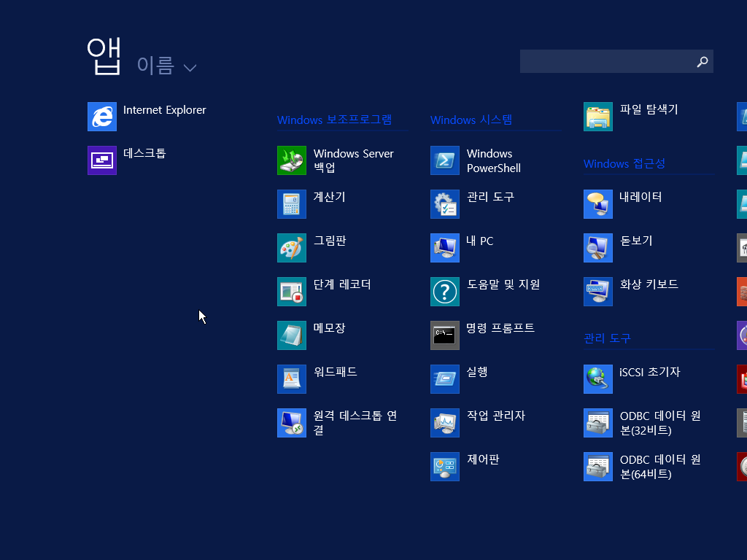Open ODBC 데이터 원본(64비트) icon

[598, 467]
